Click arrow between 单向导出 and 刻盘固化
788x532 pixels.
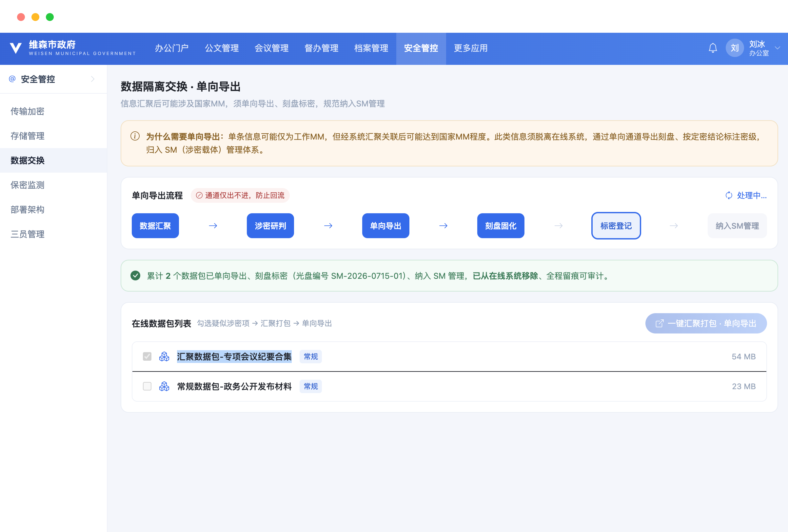pyautogui.click(x=443, y=226)
